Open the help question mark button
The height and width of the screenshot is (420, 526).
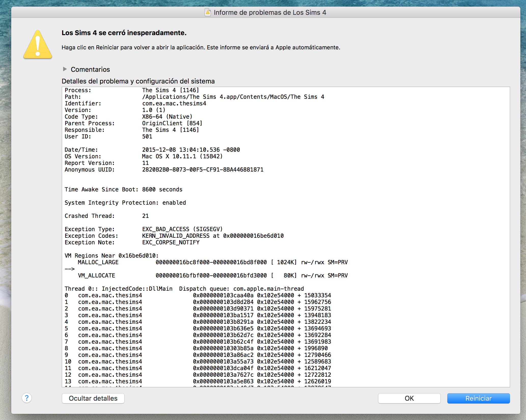point(27,398)
